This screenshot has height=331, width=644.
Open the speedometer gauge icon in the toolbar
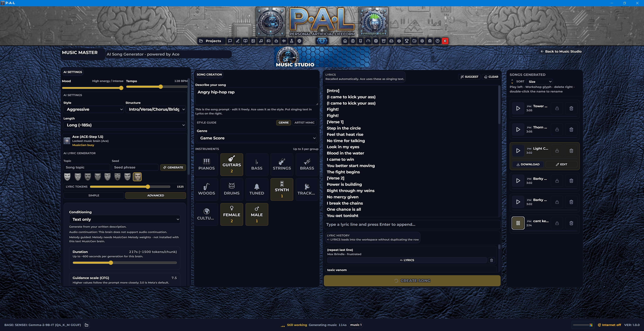point(368,41)
